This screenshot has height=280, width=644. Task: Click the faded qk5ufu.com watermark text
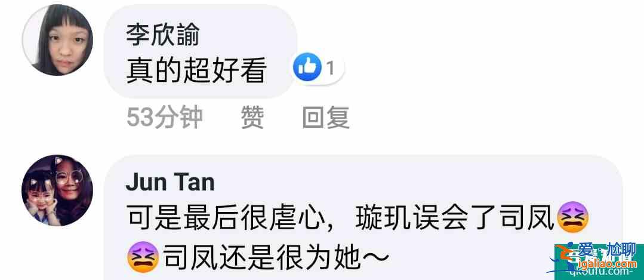tap(602, 272)
